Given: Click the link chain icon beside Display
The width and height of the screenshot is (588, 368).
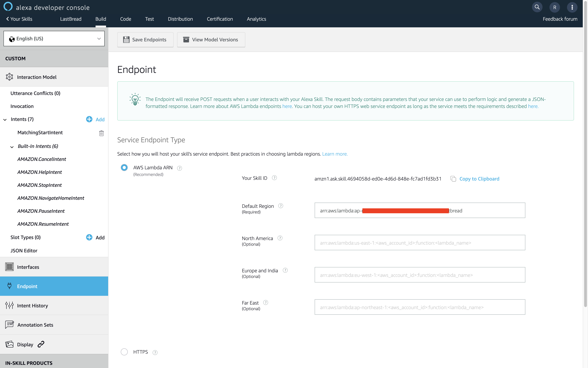Looking at the screenshot, I should tap(41, 344).
